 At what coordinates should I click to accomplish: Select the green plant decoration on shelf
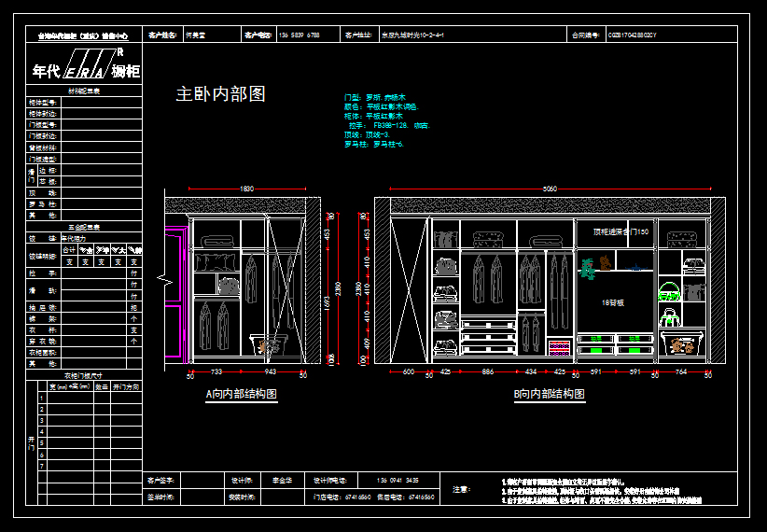(587, 270)
